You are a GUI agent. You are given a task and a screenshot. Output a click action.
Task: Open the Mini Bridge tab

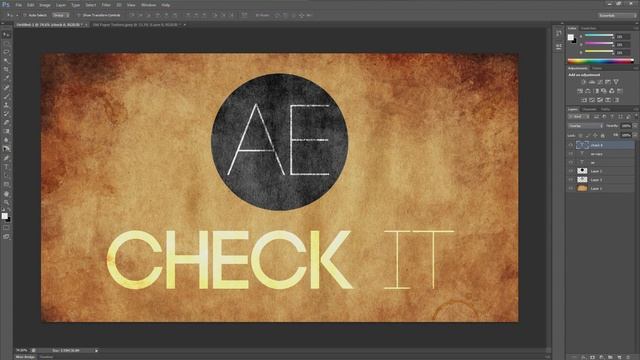point(25,357)
